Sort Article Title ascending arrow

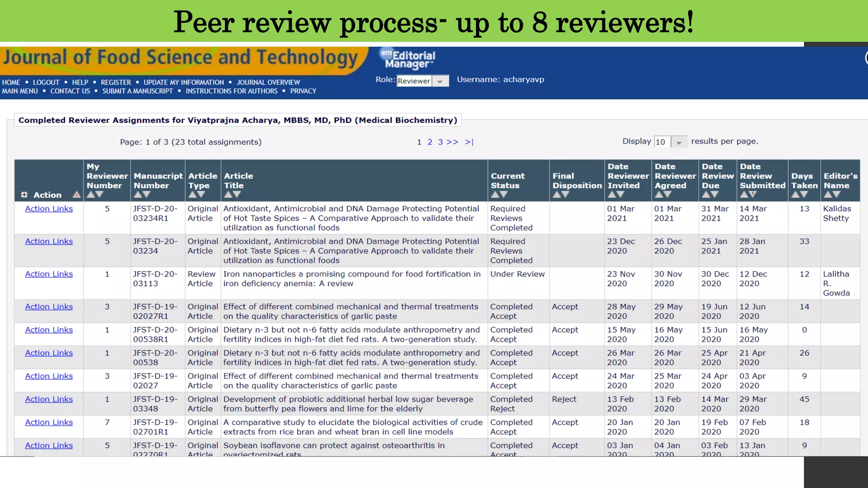(x=228, y=194)
